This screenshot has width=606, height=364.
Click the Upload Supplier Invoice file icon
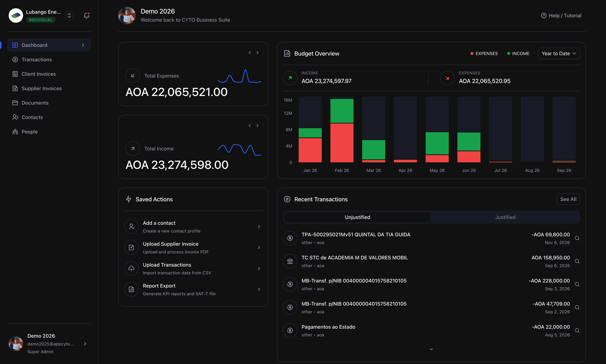point(131,247)
